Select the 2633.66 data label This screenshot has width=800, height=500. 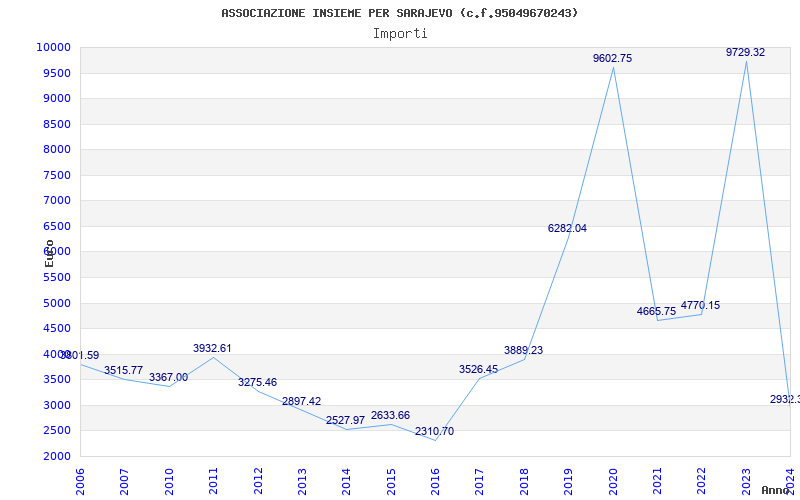[390, 415]
